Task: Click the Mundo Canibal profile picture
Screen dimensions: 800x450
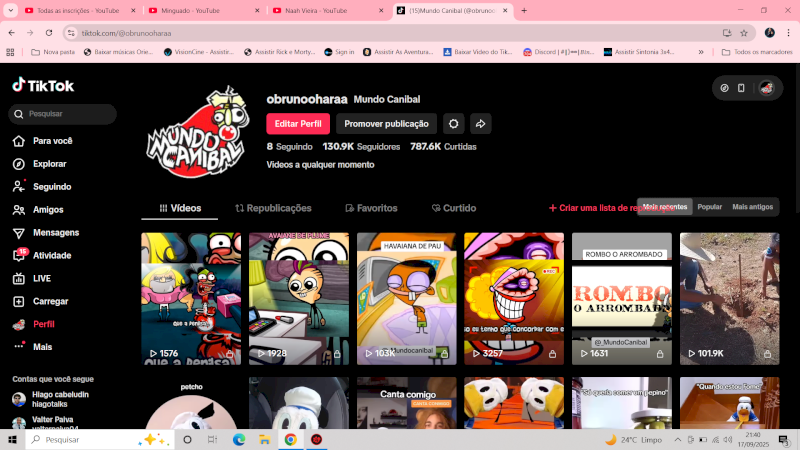Action: [x=197, y=132]
